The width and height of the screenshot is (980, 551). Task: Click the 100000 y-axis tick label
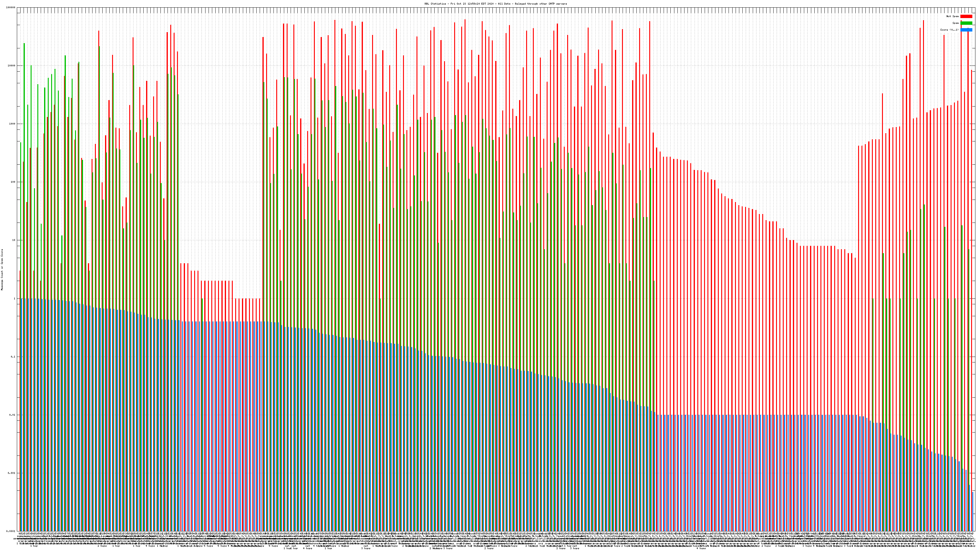tap(11, 8)
